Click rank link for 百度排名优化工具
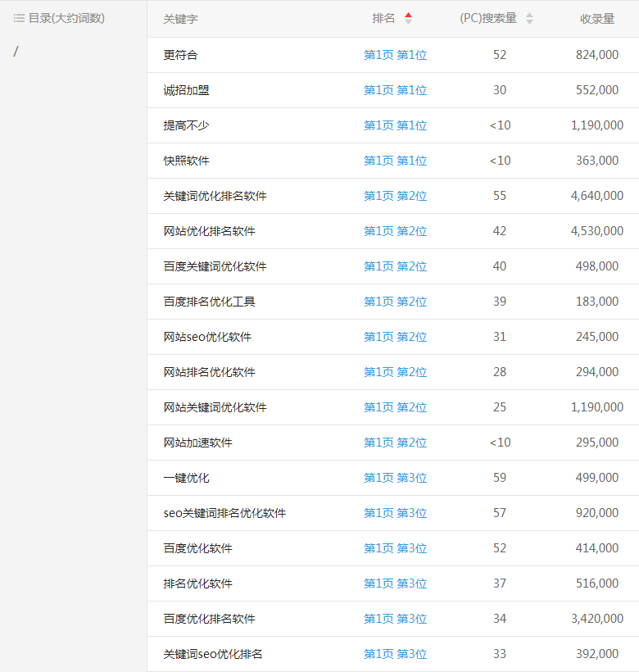 [x=395, y=302]
